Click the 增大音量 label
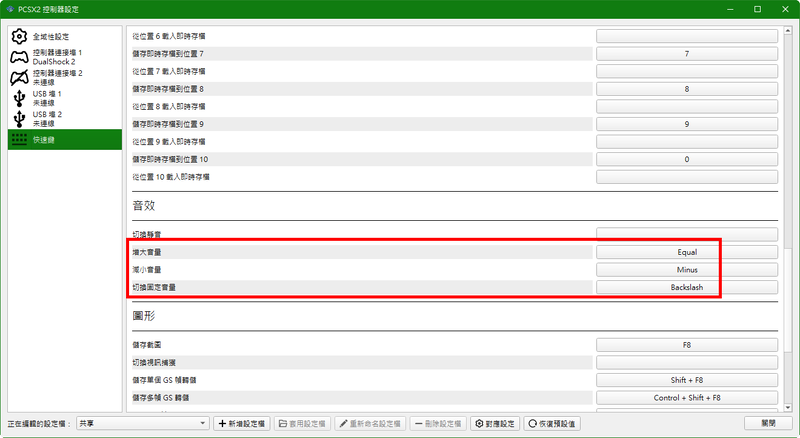The image size is (800, 438). 146,252
